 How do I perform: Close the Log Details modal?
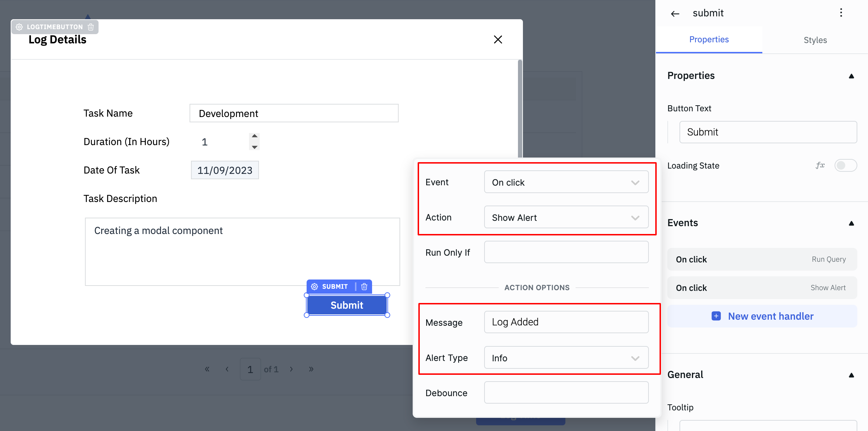498,39
